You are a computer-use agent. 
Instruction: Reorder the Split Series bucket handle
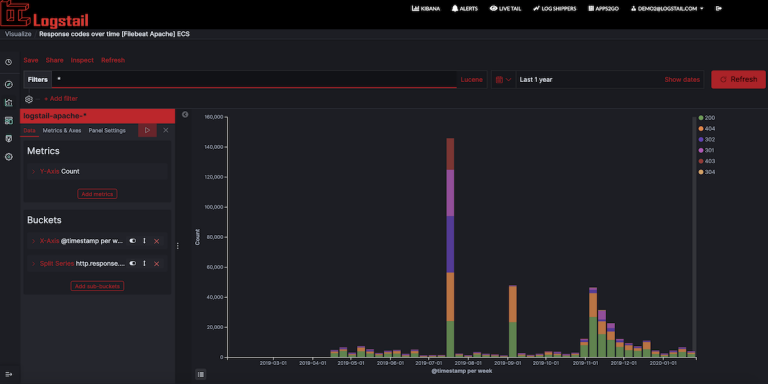click(144, 264)
